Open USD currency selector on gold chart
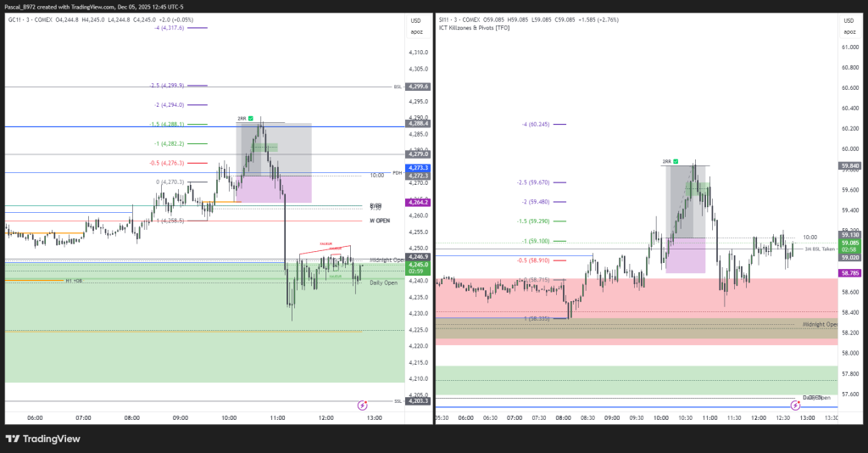This screenshot has width=868, height=453. click(x=415, y=20)
